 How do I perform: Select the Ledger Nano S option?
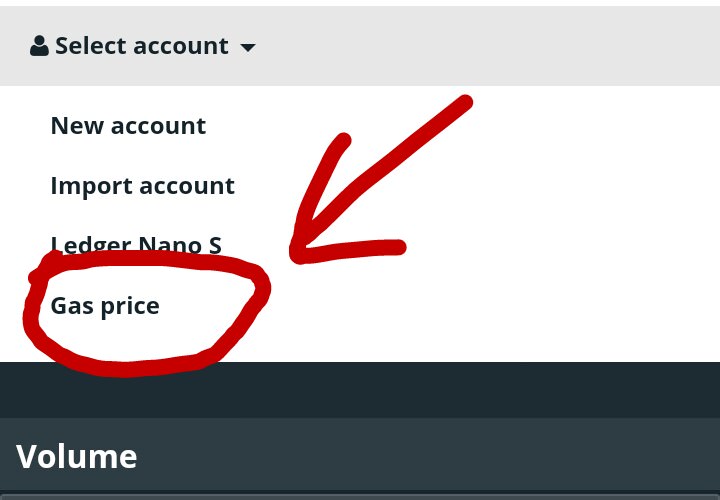pos(136,244)
